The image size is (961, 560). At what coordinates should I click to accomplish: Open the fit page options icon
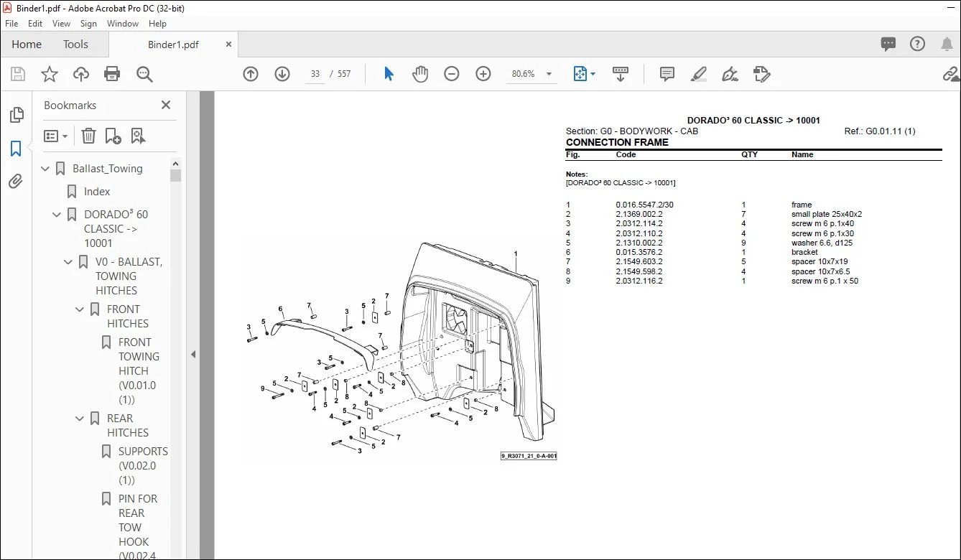580,74
